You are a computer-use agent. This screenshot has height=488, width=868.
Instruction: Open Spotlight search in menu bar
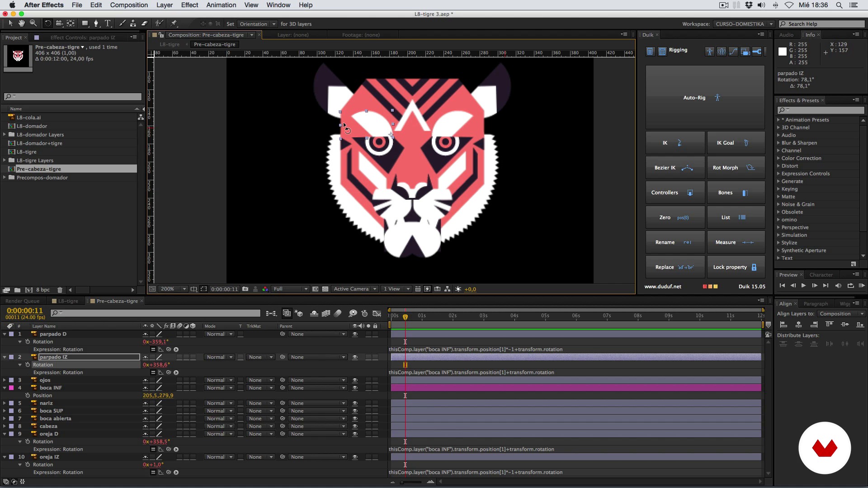(x=839, y=5)
